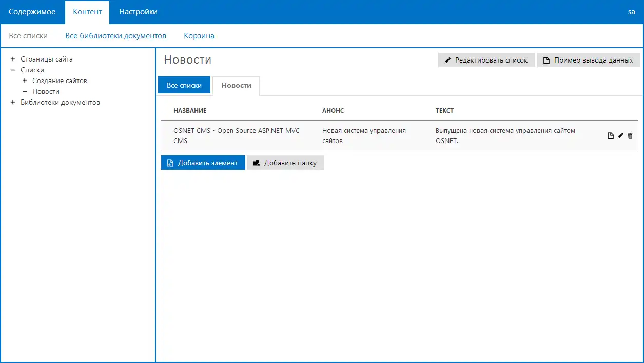The image size is (644, 363).
Task: Collapse the Списки tree node
Action: 13,70
